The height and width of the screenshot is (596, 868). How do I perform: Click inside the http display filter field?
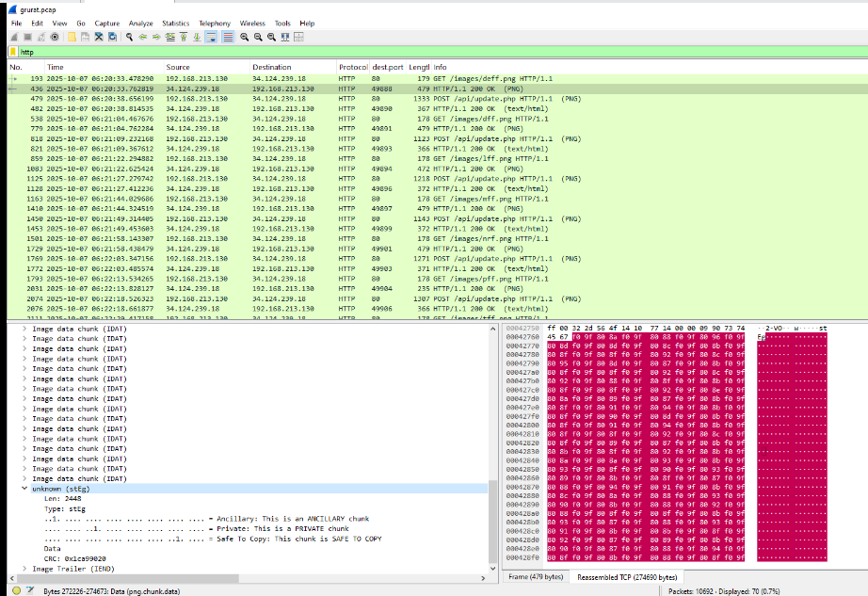click(x=377, y=52)
